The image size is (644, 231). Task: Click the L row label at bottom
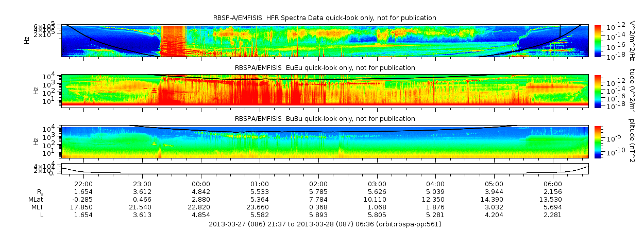tap(41, 215)
